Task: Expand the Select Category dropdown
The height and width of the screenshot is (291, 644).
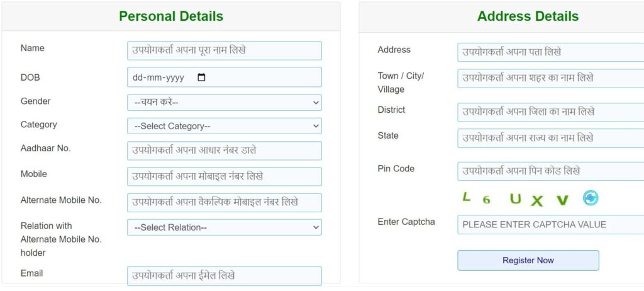Action: pos(224,126)
